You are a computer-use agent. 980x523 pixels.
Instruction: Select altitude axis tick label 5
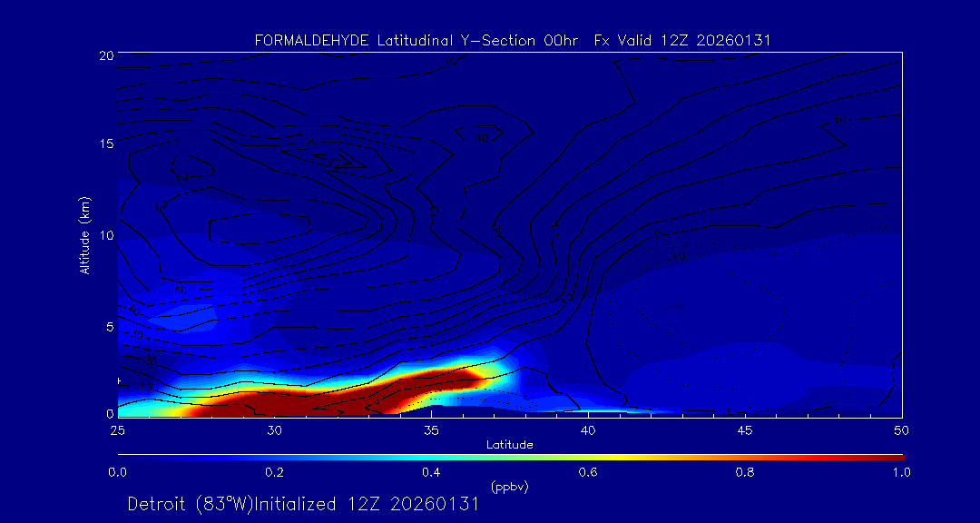(x=109, y=327)
